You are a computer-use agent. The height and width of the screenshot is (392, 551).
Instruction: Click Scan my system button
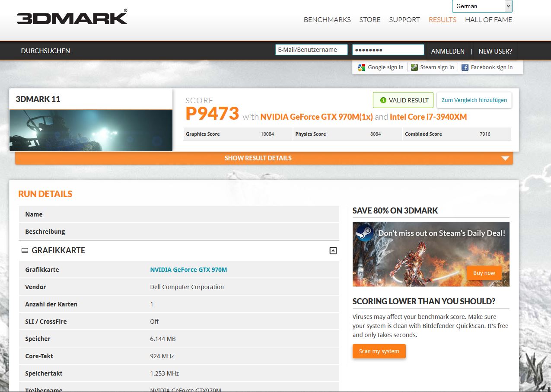tap(379, 351)
